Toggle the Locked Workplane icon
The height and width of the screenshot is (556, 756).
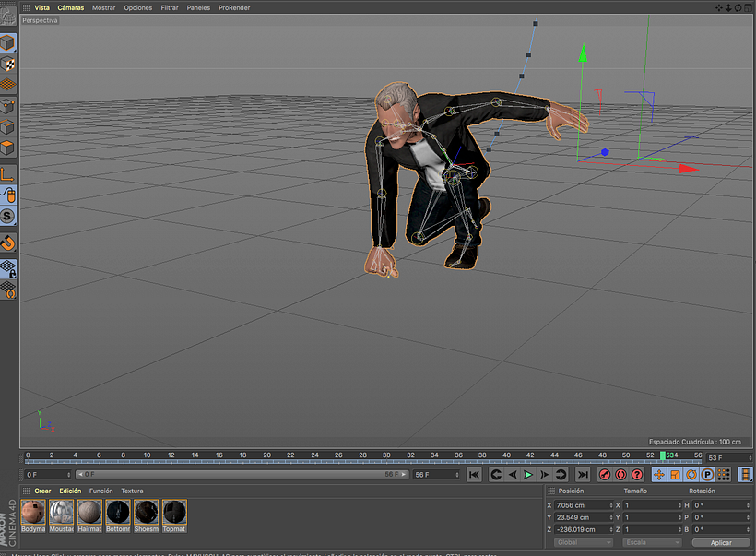7,268
